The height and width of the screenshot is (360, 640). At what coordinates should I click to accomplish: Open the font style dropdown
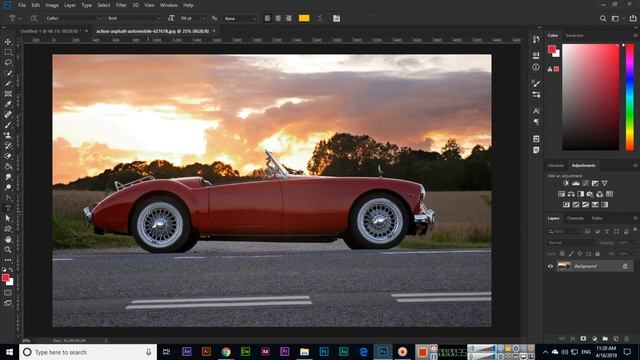click(x=134, y=18)
